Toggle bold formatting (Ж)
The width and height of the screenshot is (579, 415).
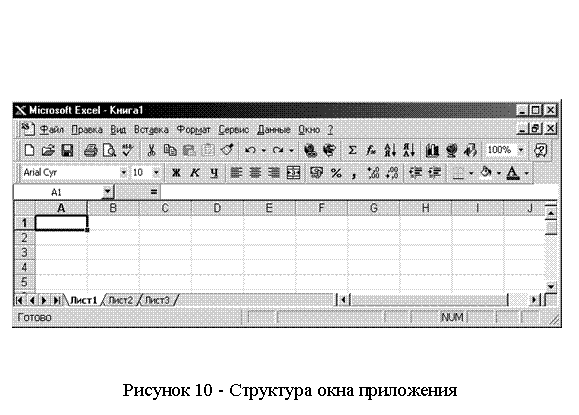tap(176, 172)
